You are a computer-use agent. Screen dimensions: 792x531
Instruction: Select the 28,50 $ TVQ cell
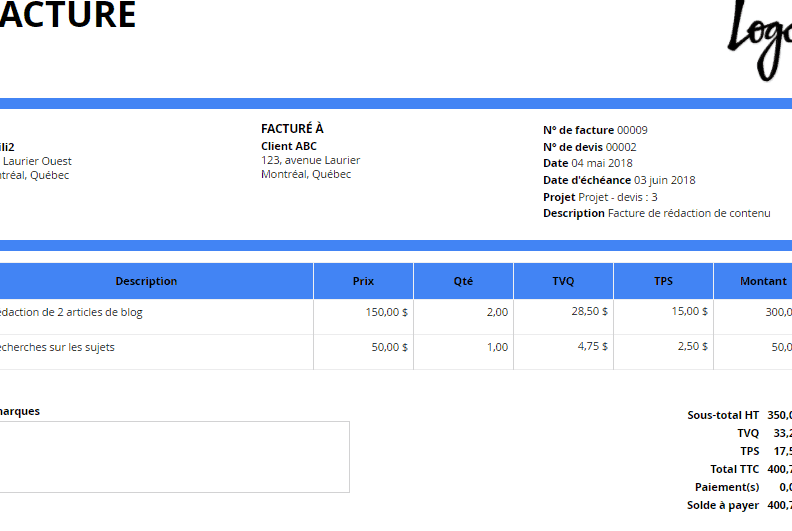[589, 312]
